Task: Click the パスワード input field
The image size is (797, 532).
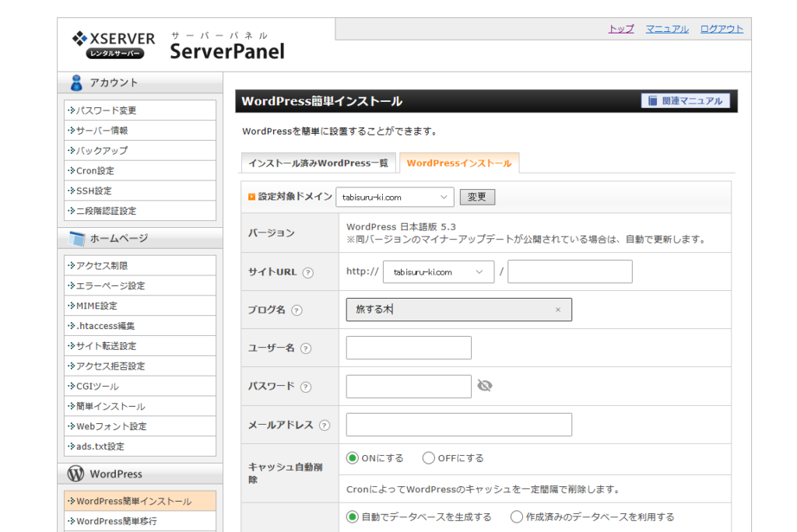Action: [409, 387]
